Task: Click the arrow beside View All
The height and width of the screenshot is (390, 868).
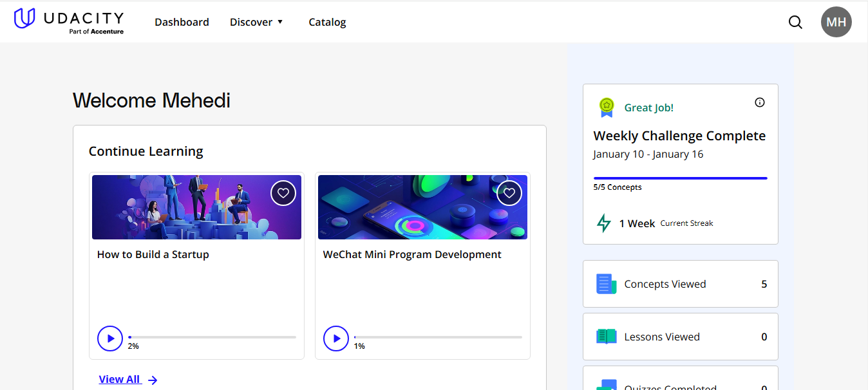Action: (x=153, y=380)
